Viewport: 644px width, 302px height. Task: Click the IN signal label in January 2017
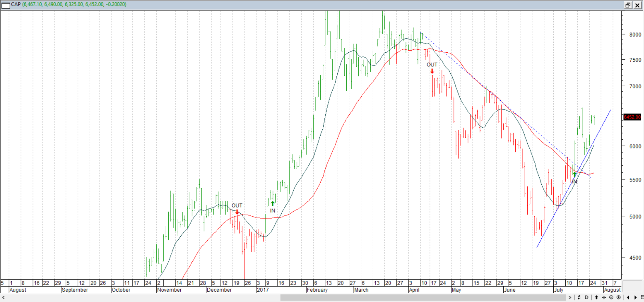click(272, 211)
